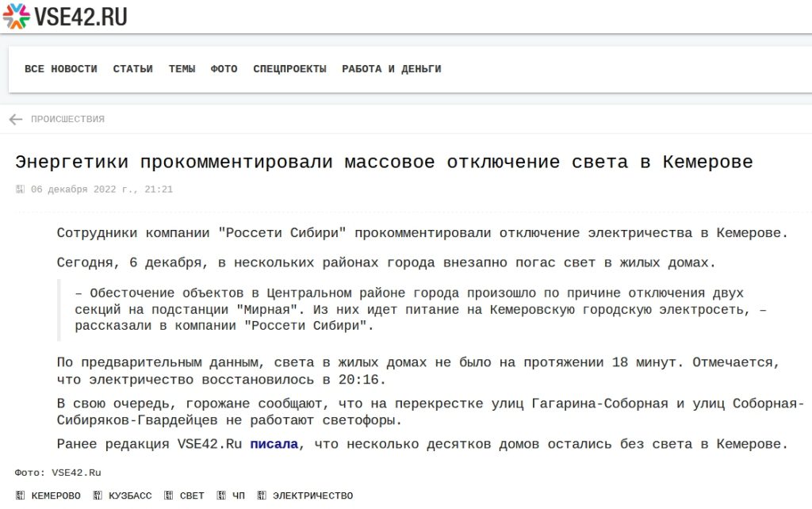Open the писала link in the article
This screenshot has height=509, width=812.
(x=274, y=444)
